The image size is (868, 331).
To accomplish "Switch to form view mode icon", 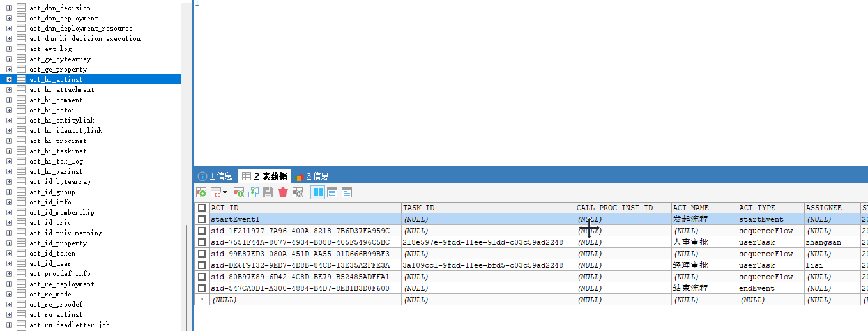I will [x=332, y=192].
